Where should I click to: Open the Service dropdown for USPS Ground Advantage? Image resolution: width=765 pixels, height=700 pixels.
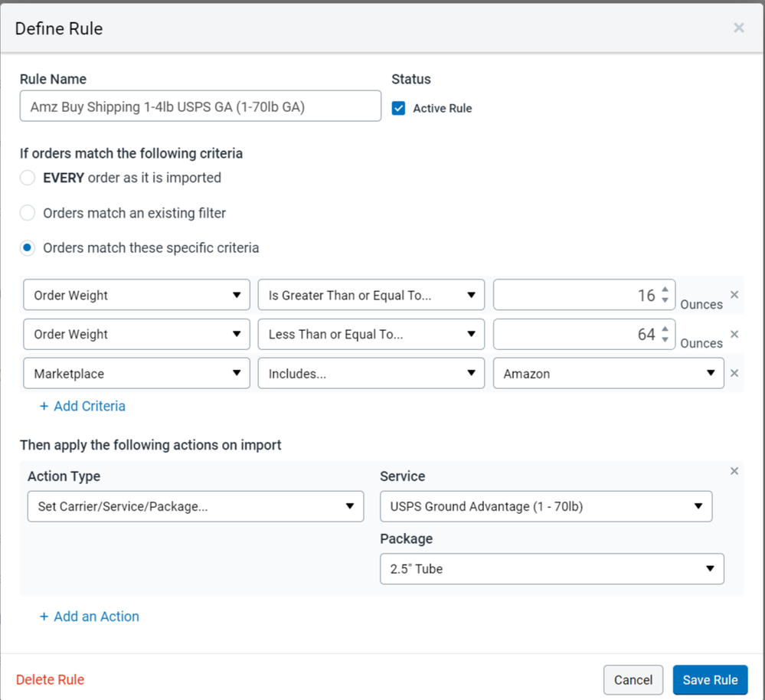click(x=545, y=506)
